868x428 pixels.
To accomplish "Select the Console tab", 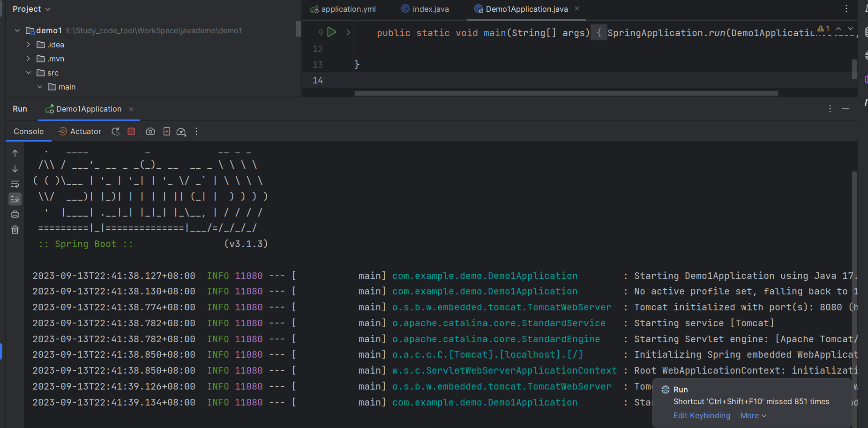I will pos(29,132).
